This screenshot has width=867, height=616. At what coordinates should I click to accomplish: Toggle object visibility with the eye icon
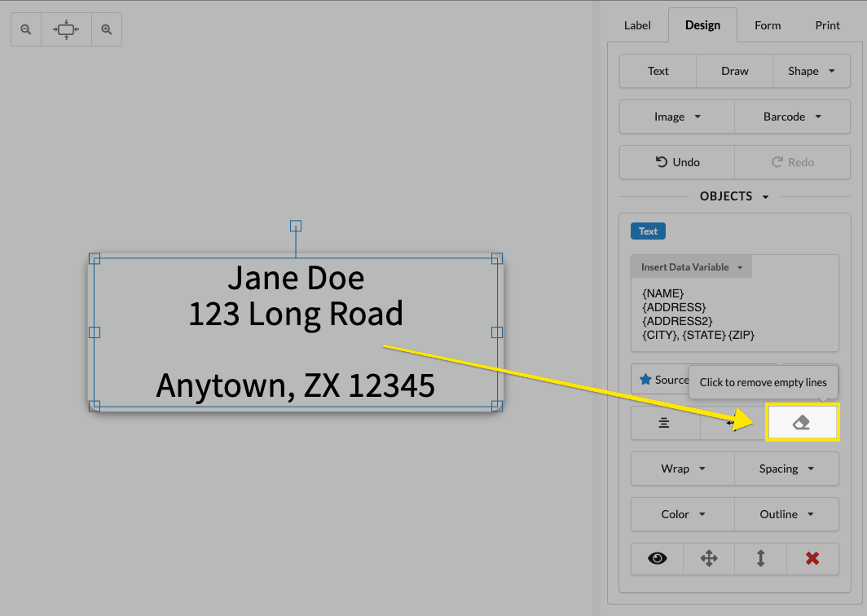point(657,558)
